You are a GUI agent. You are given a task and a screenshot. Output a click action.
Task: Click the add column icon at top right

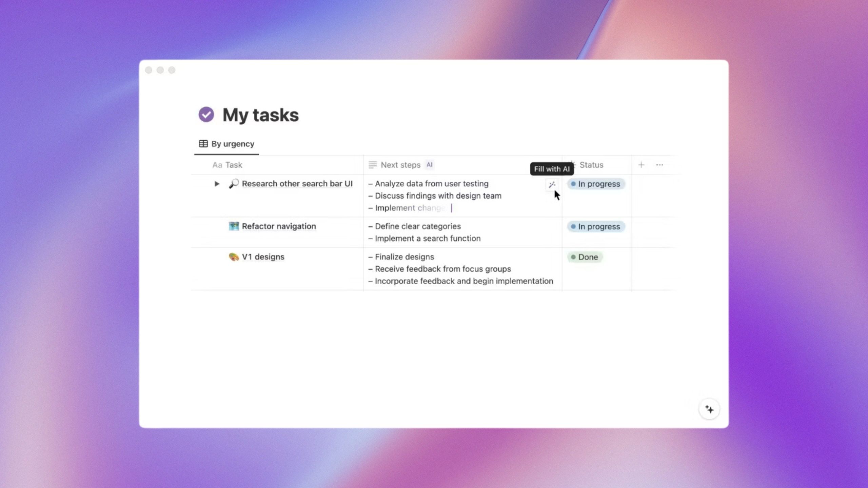tap(642, 165)
